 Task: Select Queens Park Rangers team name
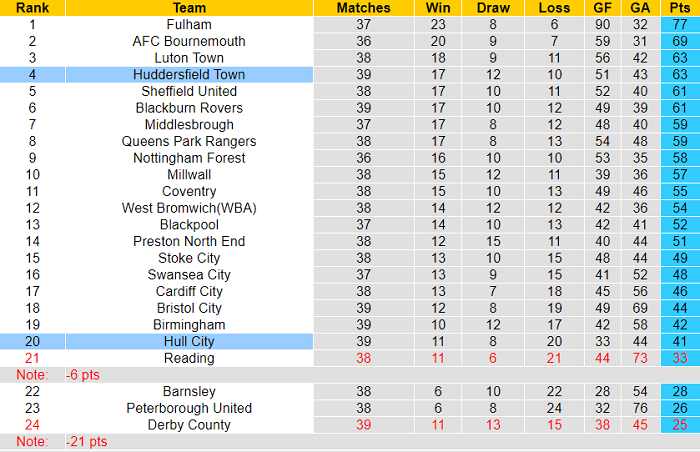pos(189,141)
